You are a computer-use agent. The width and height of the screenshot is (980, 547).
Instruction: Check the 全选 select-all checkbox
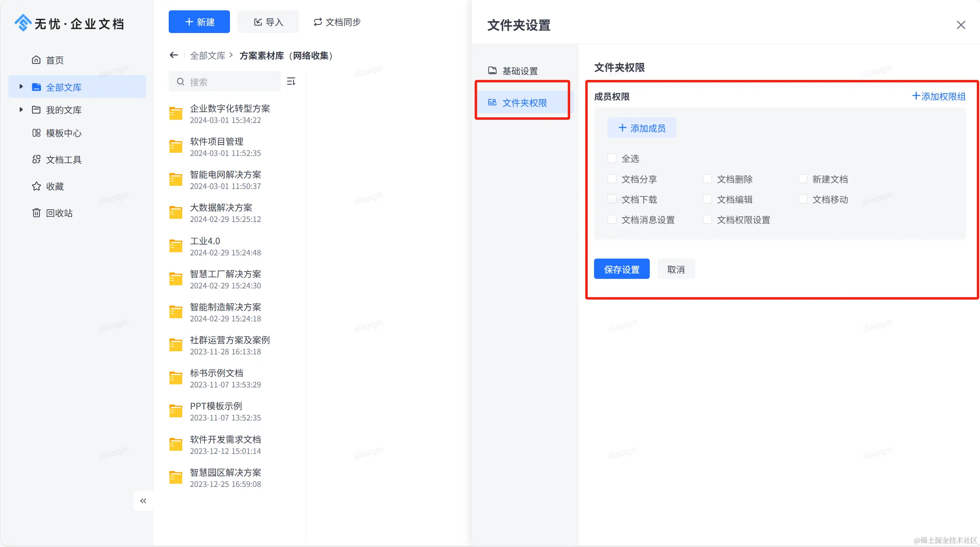click(x=612, y=158)
